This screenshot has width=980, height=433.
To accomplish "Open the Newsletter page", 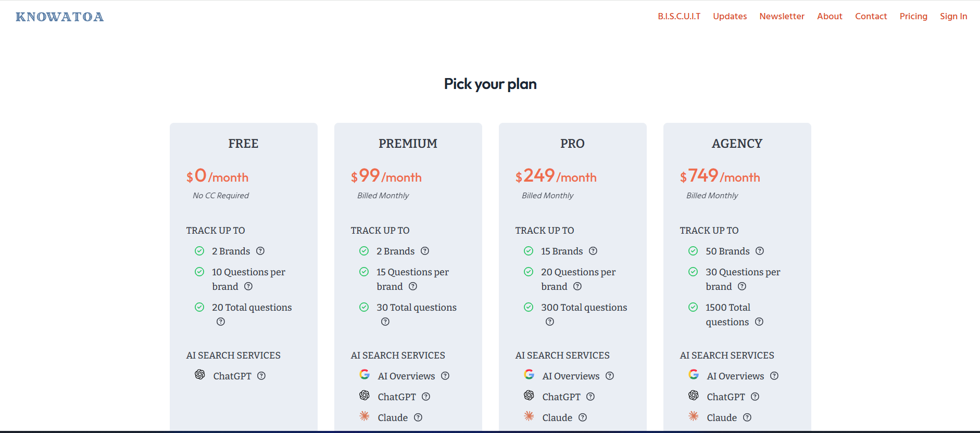I will coord(782,16).
